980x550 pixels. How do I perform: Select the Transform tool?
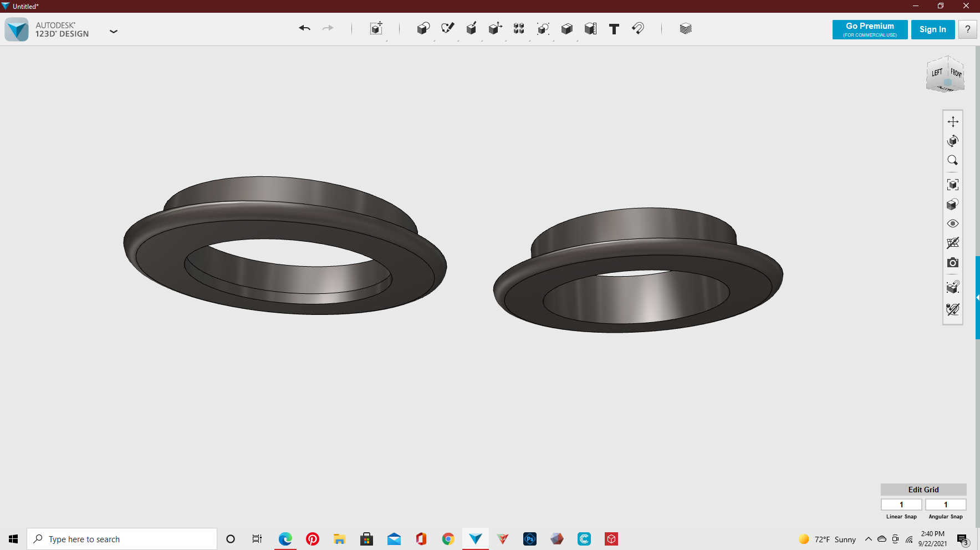[x=376, y=29]
